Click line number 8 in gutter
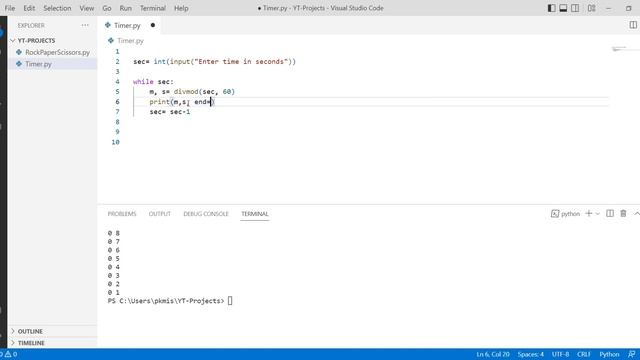This screenshot has width=640, height=360. pos(117,122)
